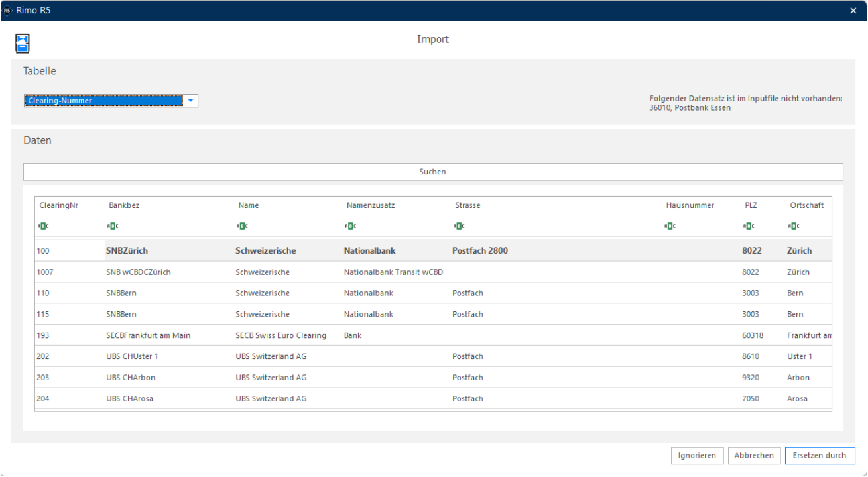Sort by the ClearingNr column header
The height and width of the screenshot is (477, 868).
(59, 205)
